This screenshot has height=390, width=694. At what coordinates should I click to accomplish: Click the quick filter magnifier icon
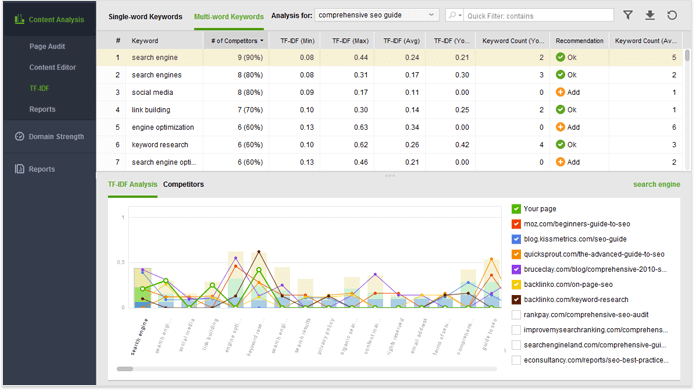452,15
